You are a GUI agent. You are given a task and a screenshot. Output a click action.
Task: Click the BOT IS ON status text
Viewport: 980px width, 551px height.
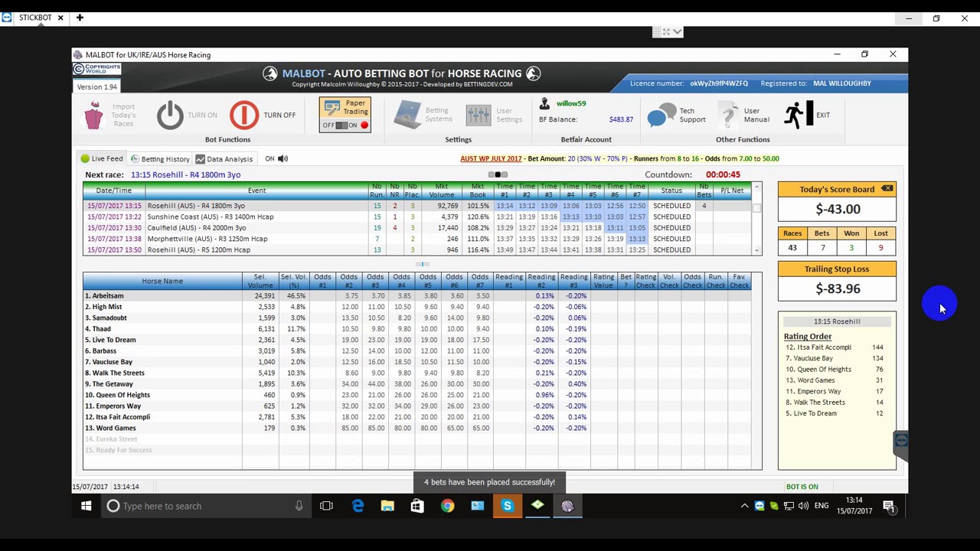802,487
